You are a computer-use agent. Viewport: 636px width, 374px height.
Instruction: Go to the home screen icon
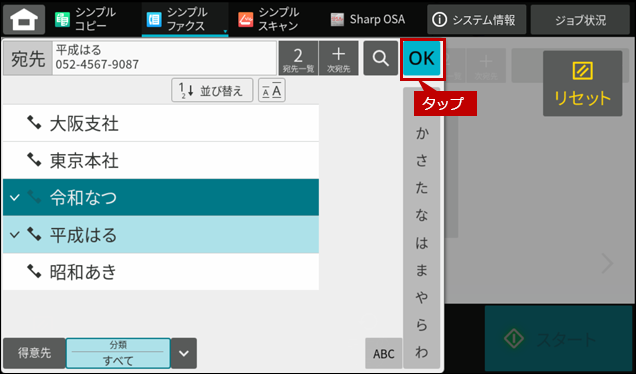tap(24, 19)
